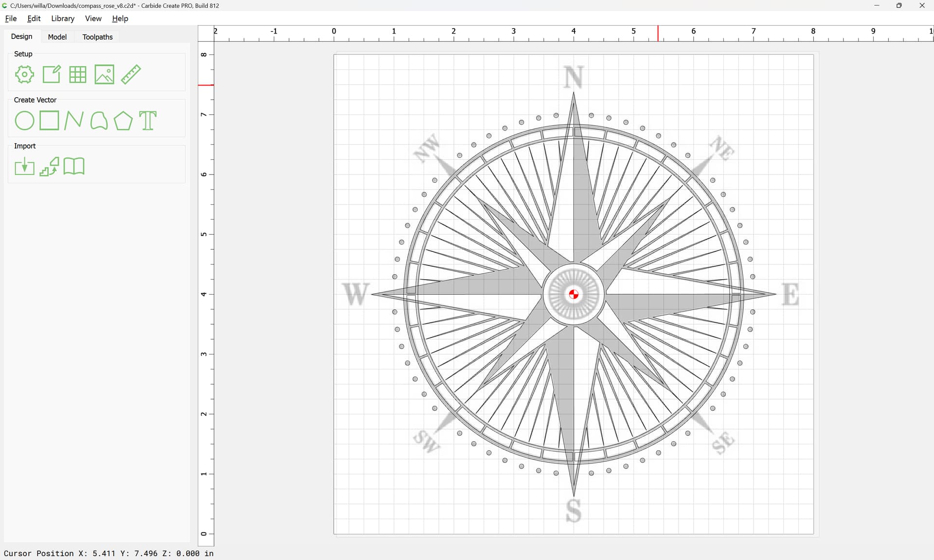The image size is (934, 560).
Task: Open the View menu
Action: [93, 18]
